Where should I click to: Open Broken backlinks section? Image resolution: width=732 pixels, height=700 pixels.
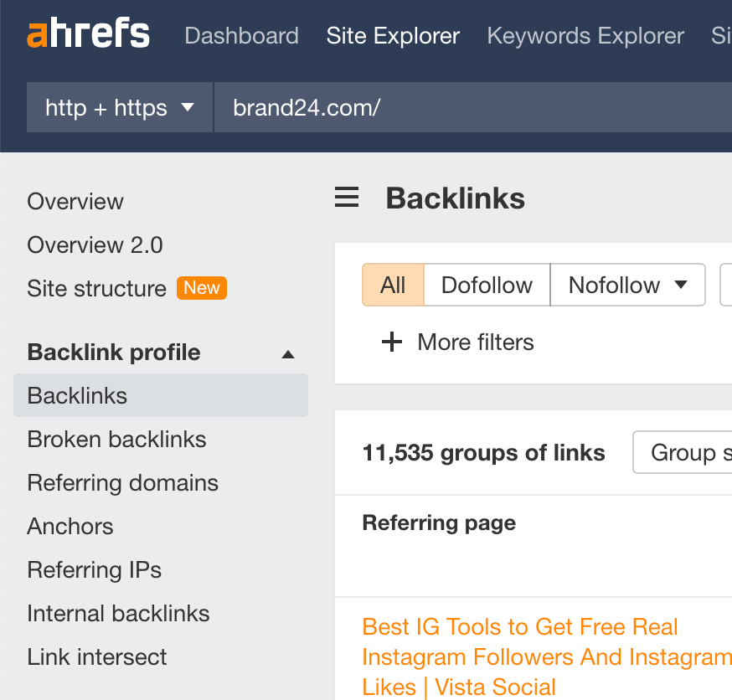coord(116,439)
